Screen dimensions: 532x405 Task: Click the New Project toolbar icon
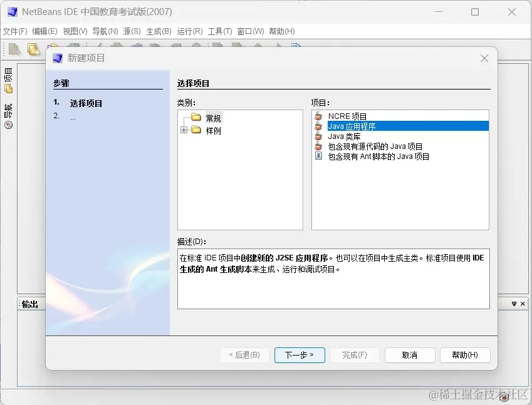(32, 49)
